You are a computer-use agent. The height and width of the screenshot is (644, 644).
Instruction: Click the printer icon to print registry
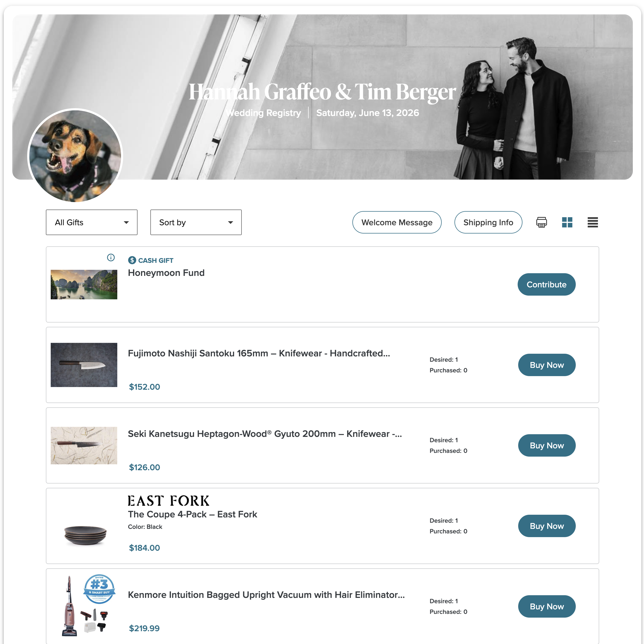(541, 222)
